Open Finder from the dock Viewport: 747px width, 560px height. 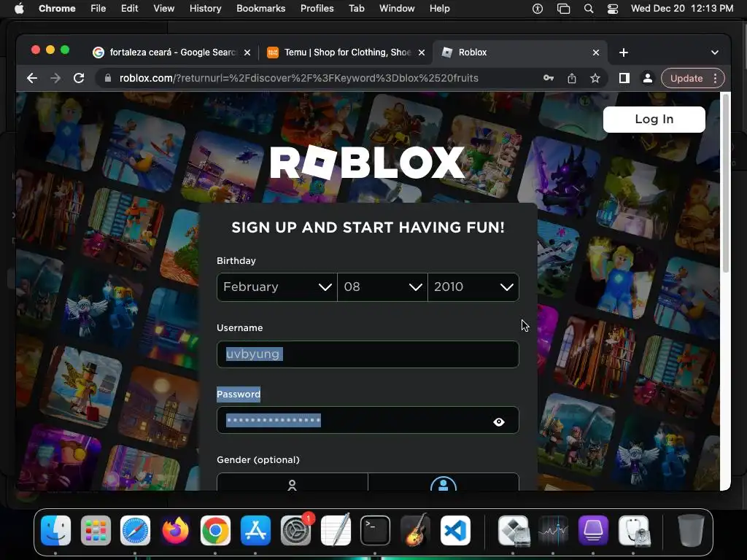[55, 531]
